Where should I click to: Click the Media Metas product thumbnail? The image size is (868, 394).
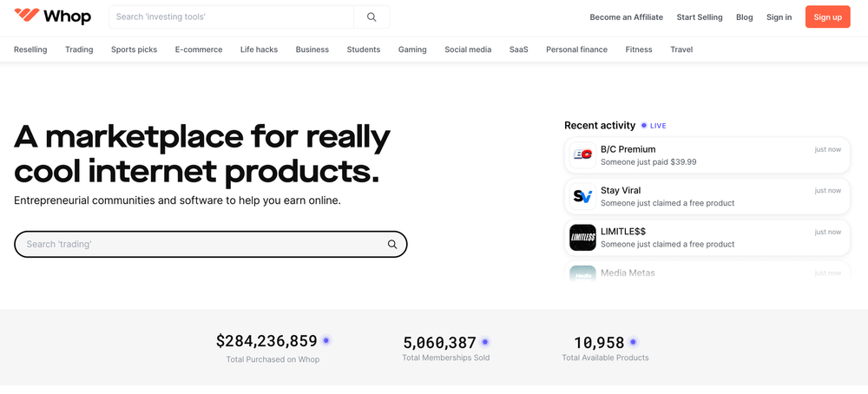[x=582, y=273]
